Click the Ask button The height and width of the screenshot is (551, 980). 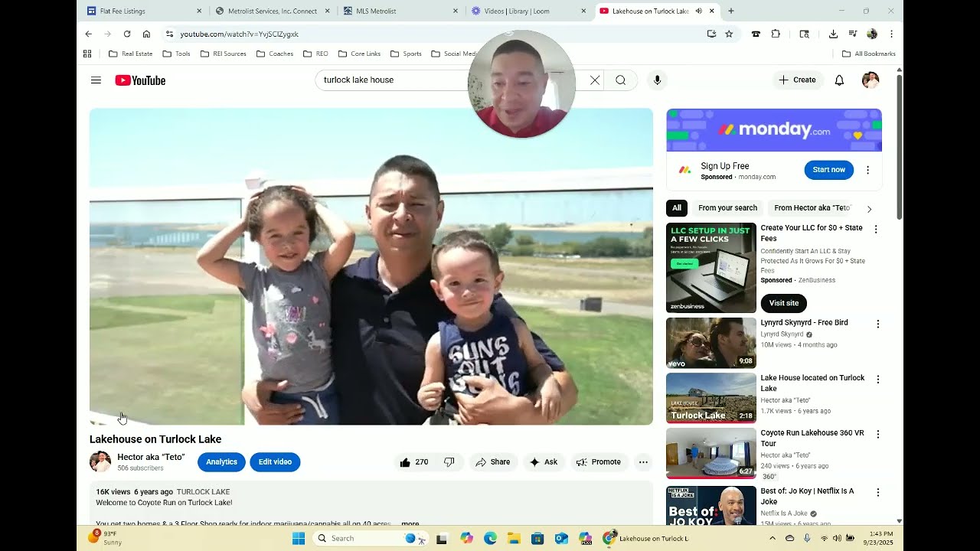pyautogui.click(x=544, y=462)
